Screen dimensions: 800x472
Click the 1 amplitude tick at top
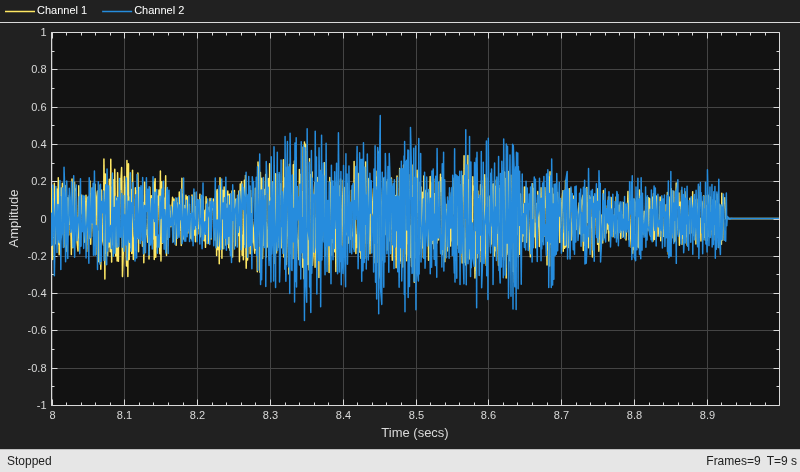pos(43,32)
